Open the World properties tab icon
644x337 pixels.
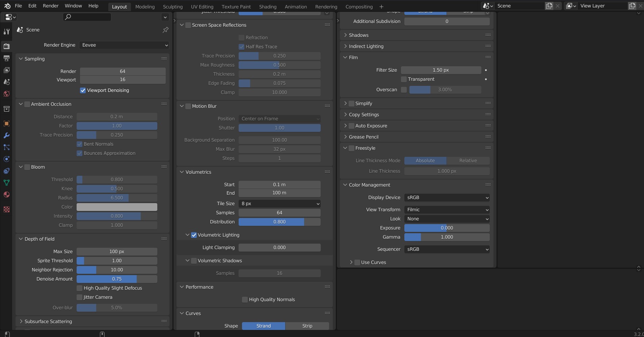coord(6,94)
